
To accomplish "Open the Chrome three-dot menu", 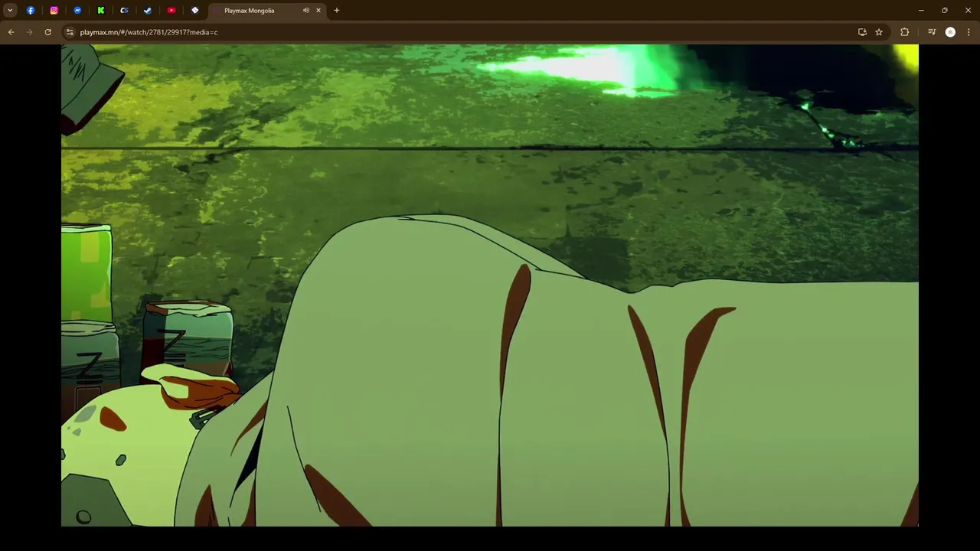I will point(969,32).
